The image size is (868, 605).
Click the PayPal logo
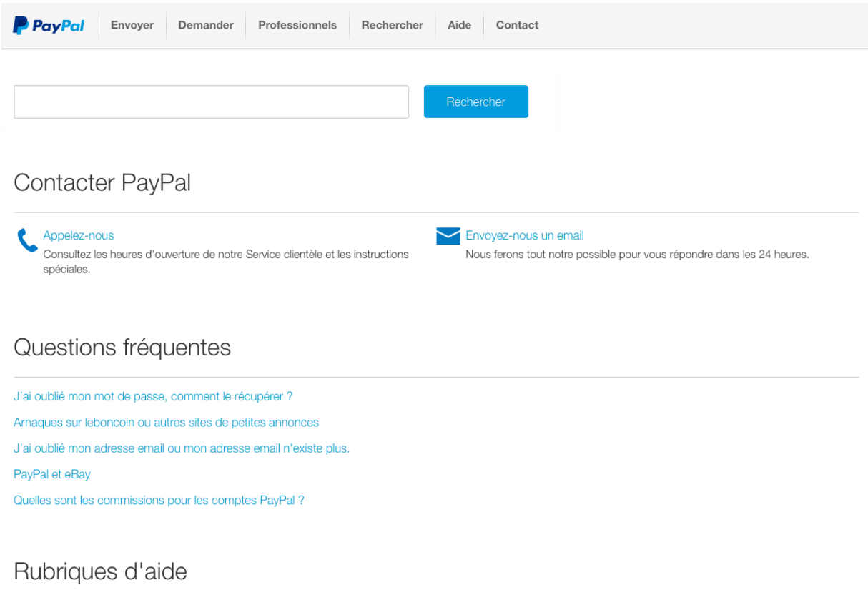[x=48, y=25]
